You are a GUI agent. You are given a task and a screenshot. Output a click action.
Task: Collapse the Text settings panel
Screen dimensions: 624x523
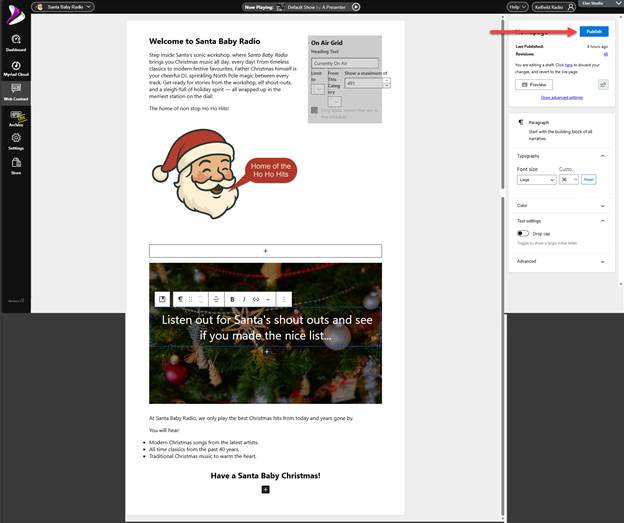(603, 221)
